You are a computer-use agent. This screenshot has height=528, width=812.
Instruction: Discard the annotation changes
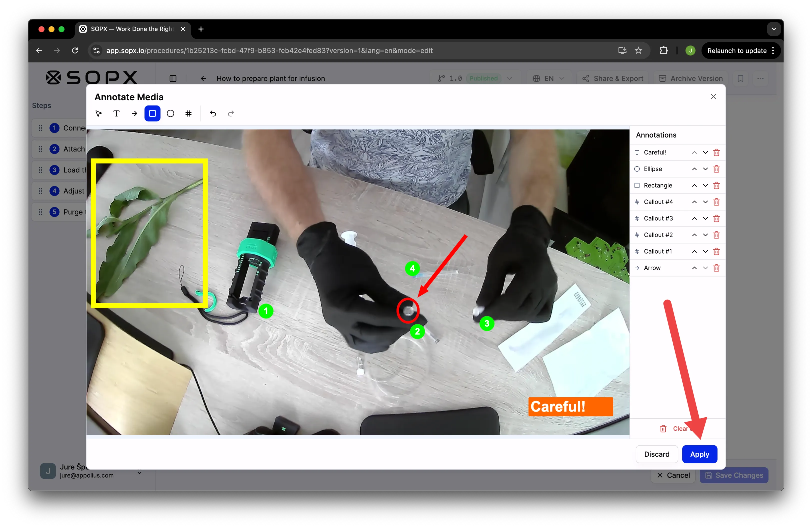(x=656, y=454)
